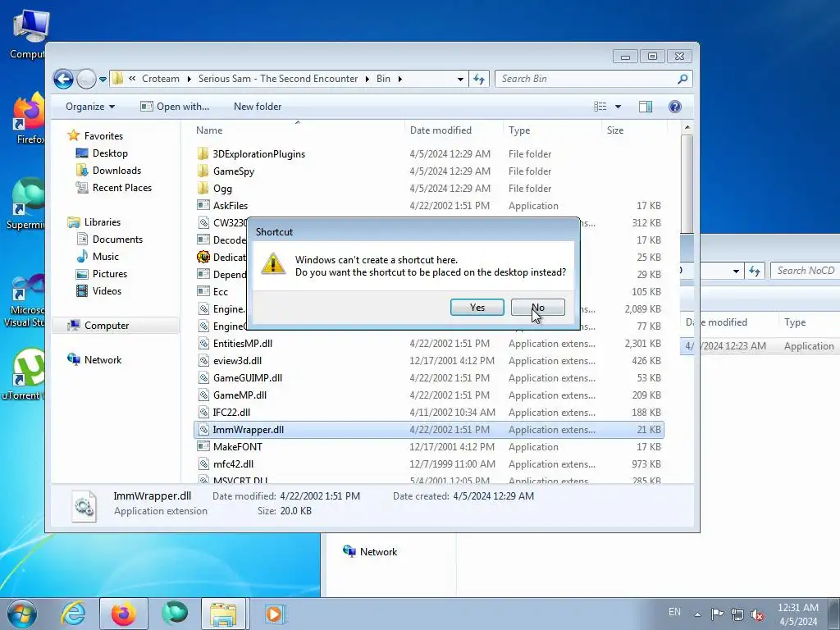Select the GameSpy folder icon
Viewport: 840px width, 630px height.
(203, 171)
